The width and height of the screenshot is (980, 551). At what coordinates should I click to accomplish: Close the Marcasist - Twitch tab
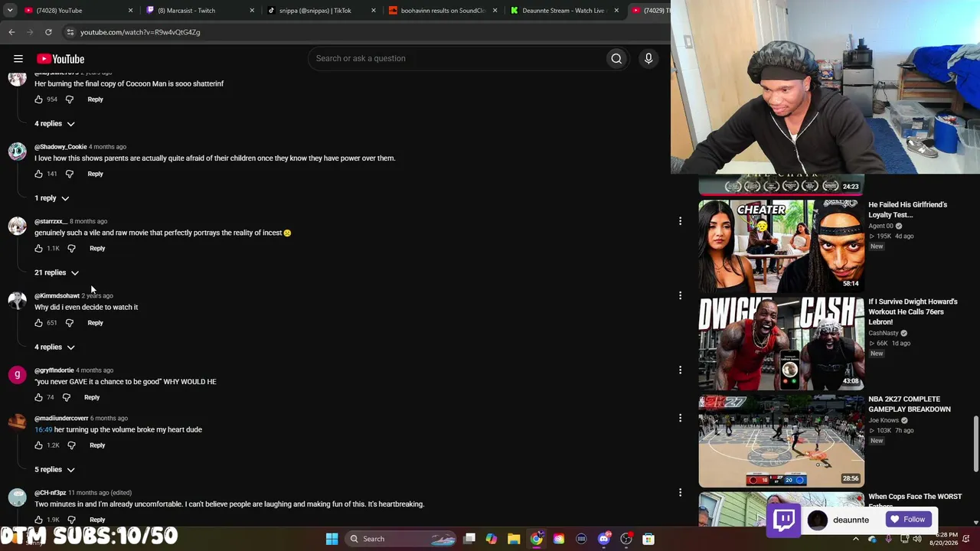(x=252, y=11)
